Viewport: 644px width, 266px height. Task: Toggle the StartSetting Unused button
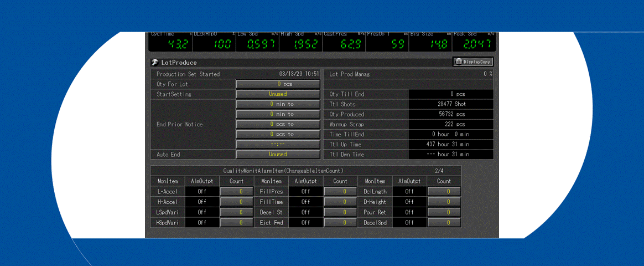[x=278, y=94]
